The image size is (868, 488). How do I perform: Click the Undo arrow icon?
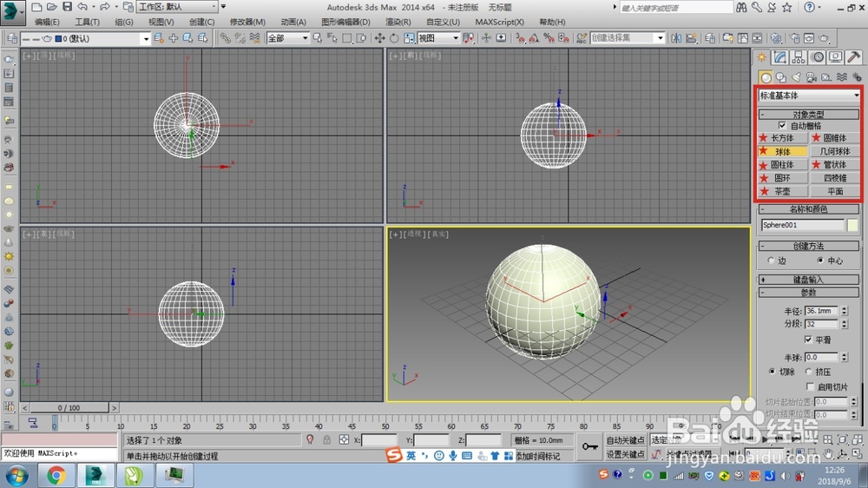click(82, 7)
